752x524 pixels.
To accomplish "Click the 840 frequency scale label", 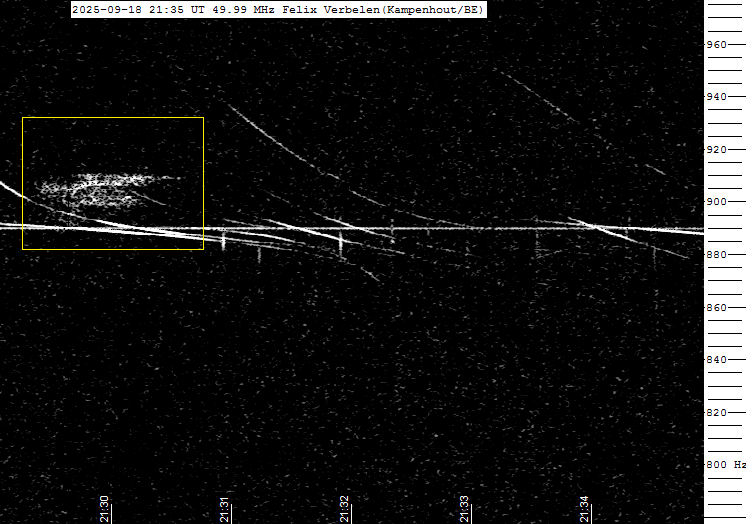I will tap(716, 360).
